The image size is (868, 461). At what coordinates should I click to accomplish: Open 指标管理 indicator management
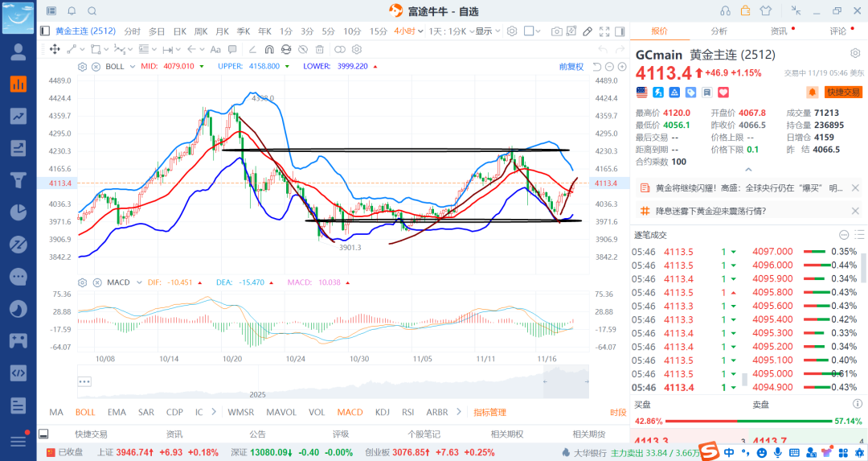(490, 412)
